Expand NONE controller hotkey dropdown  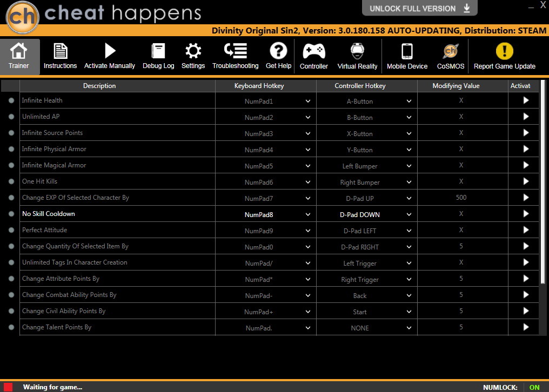tap(409, 328)
